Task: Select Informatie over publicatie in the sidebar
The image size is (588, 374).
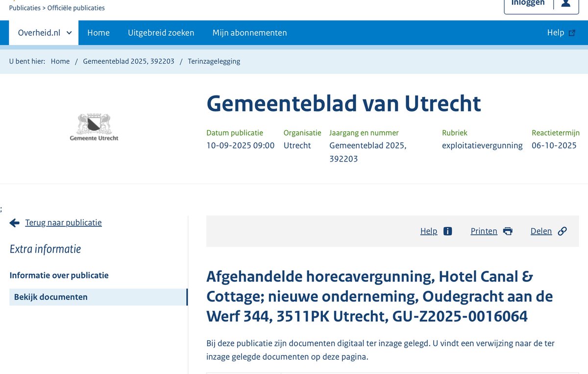Action: coord(59,275)
